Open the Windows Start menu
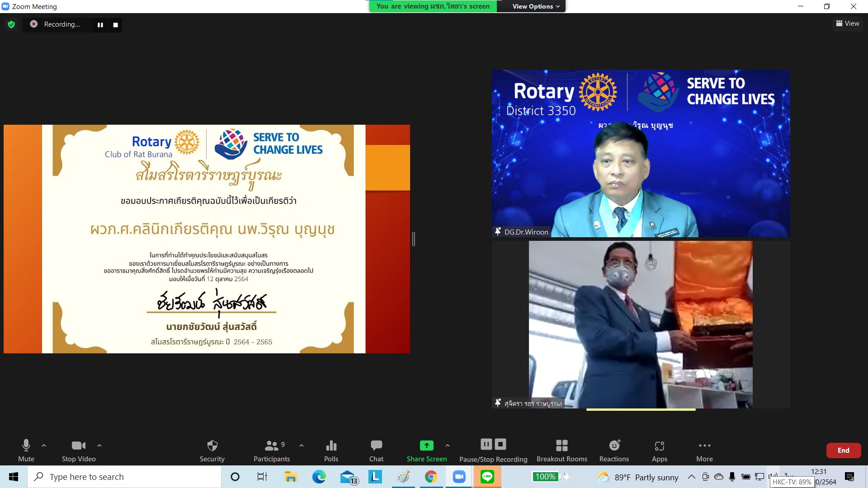The image size is (868, 488). click(x=14, y=477)
